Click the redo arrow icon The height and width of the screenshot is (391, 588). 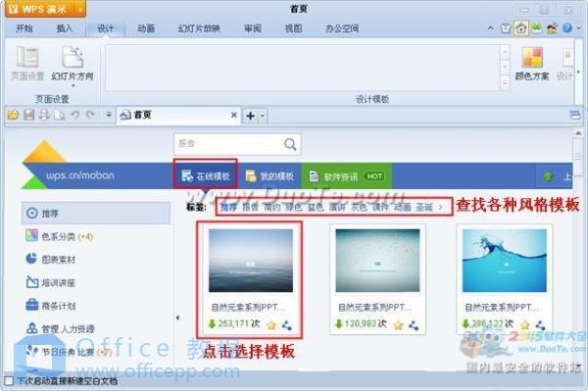[90, 115]
